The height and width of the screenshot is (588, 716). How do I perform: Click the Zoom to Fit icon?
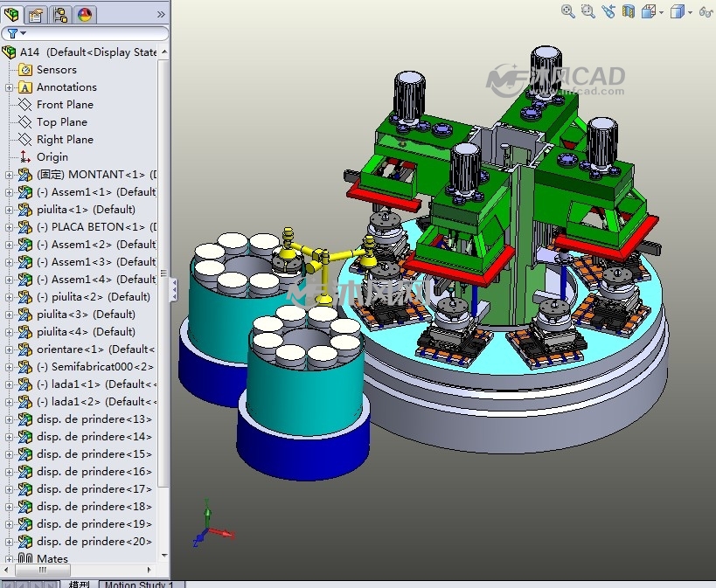pos(567,11)
